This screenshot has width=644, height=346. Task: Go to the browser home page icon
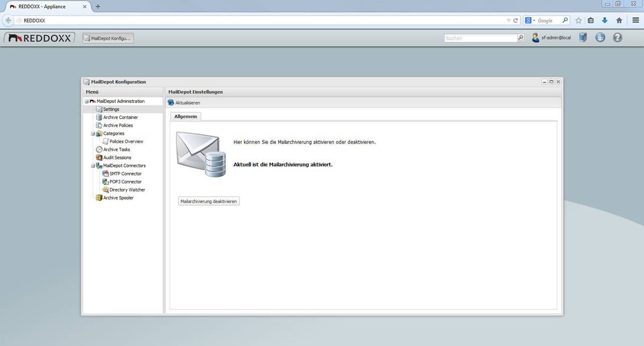coord(619,20)
